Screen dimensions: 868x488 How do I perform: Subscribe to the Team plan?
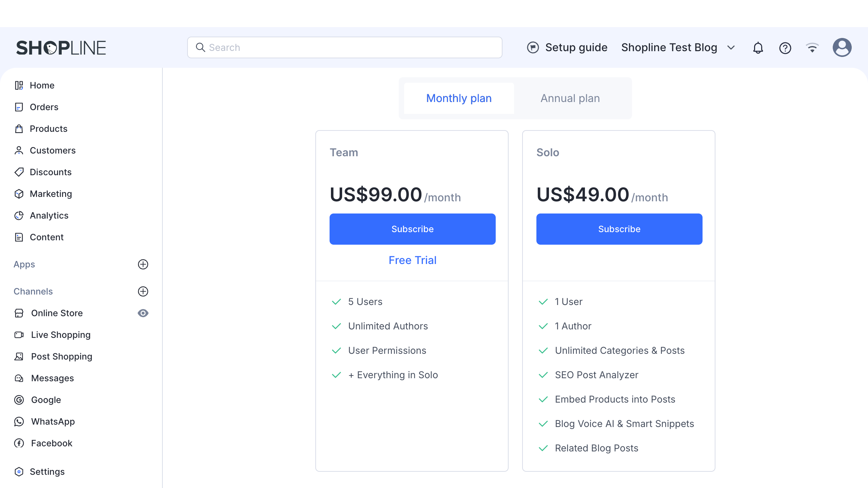(412, 229)
